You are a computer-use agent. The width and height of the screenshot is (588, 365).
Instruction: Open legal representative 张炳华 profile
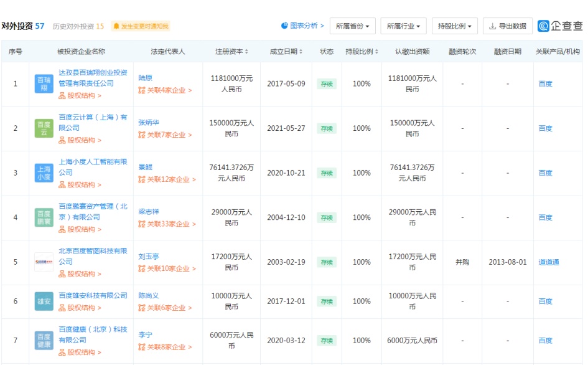149,123
